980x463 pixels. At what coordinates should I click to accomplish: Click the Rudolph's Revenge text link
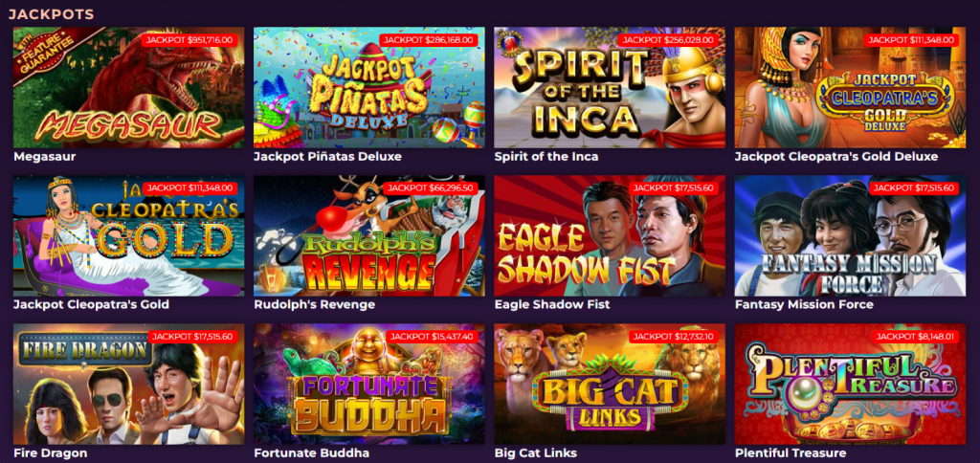(x=314, y=305)
